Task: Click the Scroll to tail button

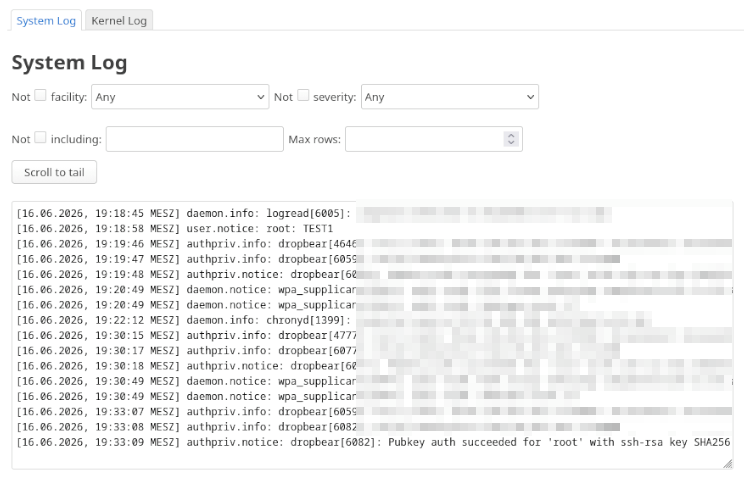Action: (x=54, y=172)
